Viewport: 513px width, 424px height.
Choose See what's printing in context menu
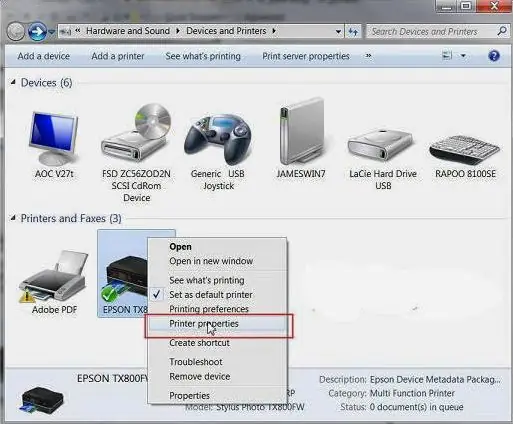coord(217,280)
